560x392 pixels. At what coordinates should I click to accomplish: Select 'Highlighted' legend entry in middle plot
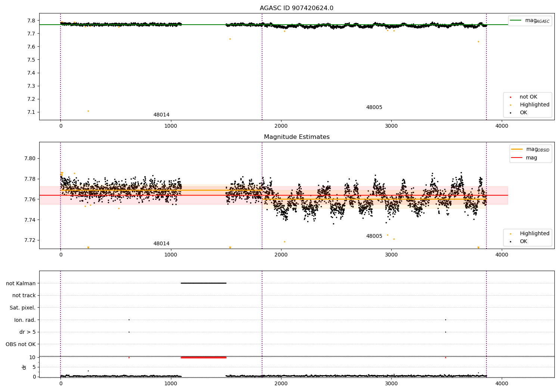[534, 234]
